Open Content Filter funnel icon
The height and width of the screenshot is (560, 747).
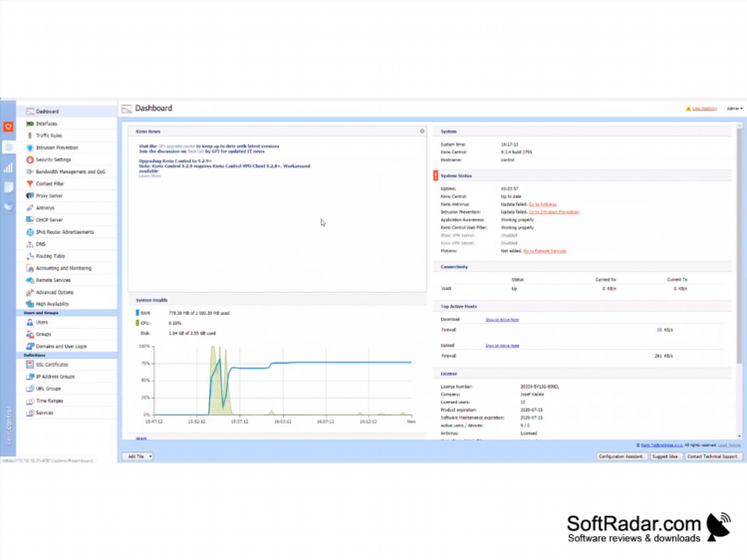[30, 183]
